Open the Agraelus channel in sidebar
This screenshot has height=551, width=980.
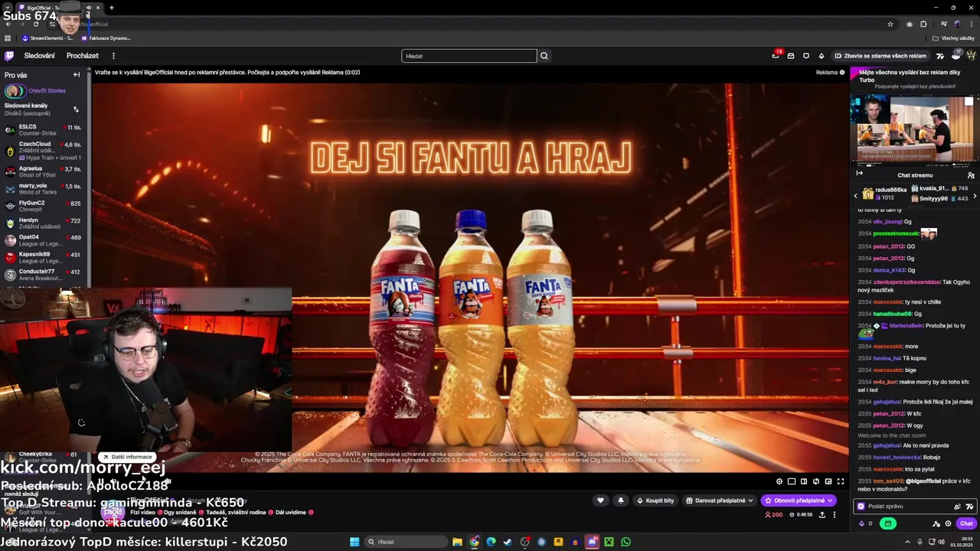pos(43,172)
